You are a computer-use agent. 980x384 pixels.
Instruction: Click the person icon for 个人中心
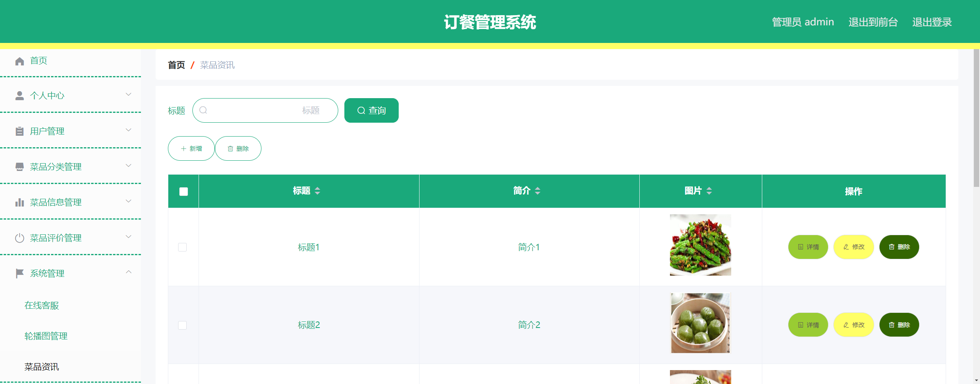19,95
